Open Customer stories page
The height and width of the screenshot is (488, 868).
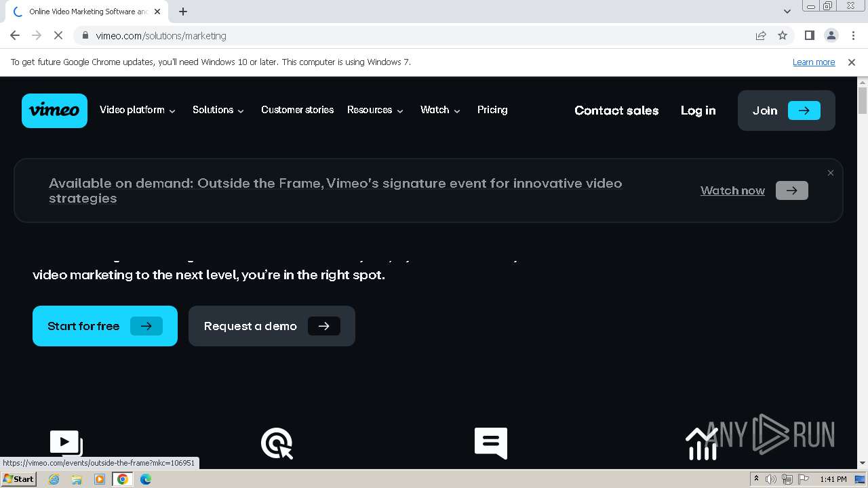pos(297,110)
